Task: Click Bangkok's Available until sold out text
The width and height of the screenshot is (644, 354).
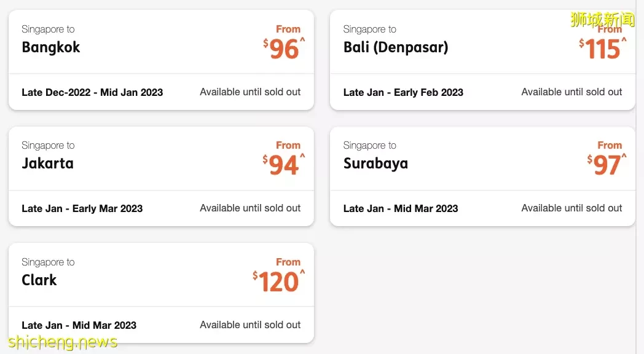Action: click(x=250, y=92)
